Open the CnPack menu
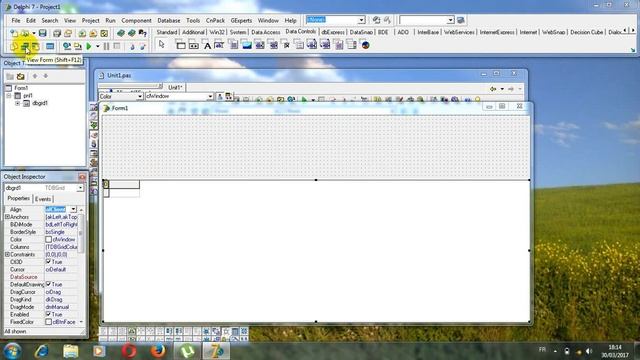 [215, 20]
